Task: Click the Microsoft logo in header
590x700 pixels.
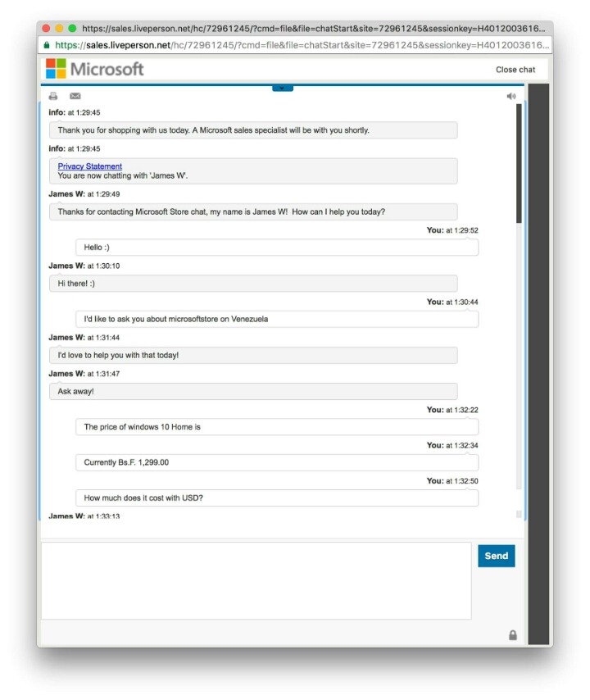Action: click(x=94, y=69)
